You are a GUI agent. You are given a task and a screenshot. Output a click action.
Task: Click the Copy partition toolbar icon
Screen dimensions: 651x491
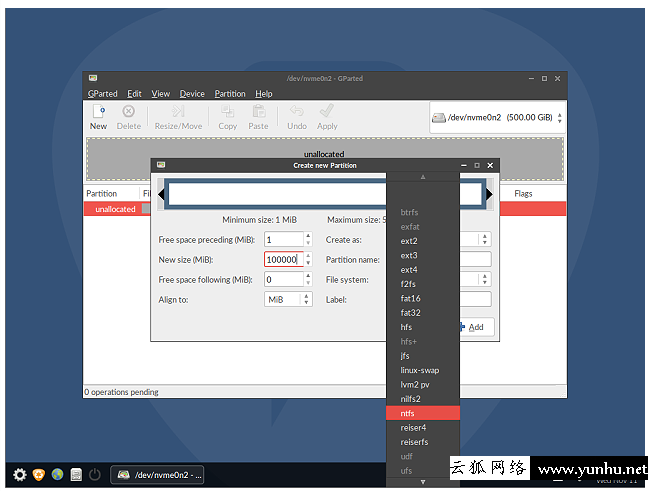(228, 117)
